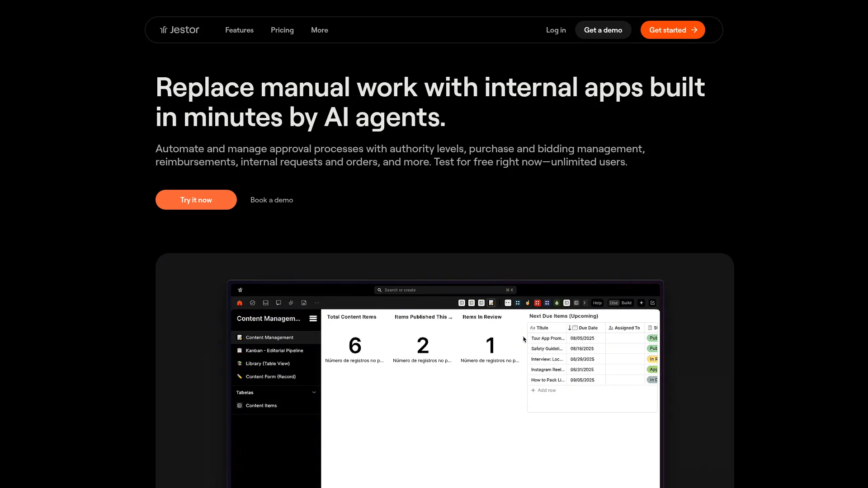Click the Book a demo link
The height and width of the screenshot is (488, 868).
pyautogui.click(x=272, y=200)
